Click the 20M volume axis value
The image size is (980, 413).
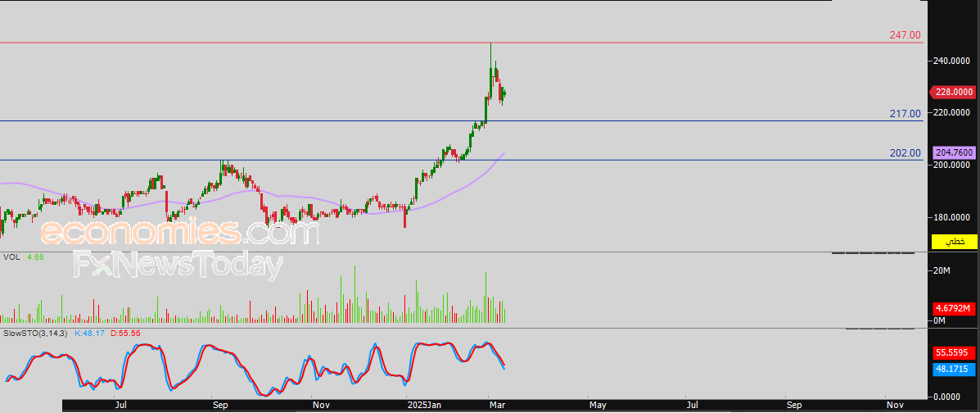tap(942, 270)
